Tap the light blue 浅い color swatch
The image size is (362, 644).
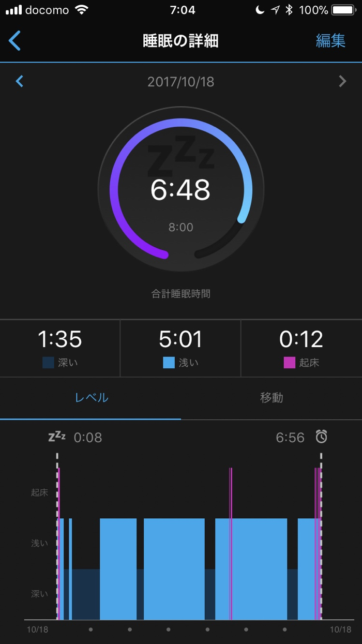pos(169,363)
